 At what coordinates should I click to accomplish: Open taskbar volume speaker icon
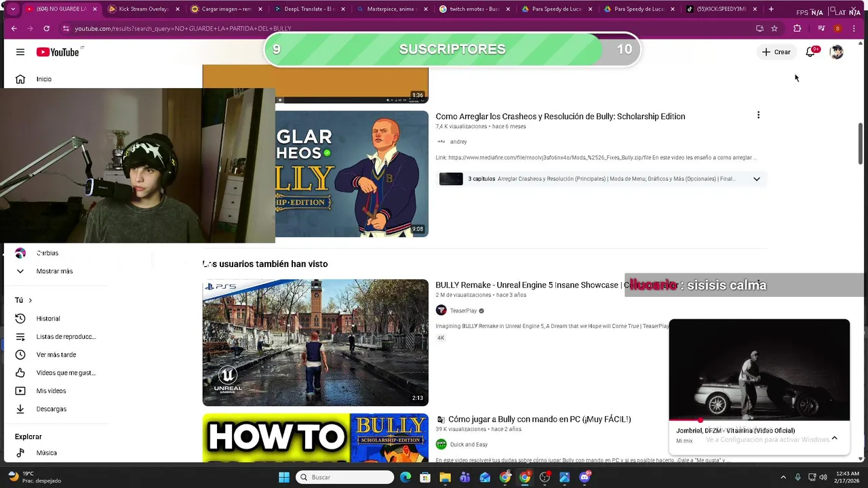[x=823, y=477]
